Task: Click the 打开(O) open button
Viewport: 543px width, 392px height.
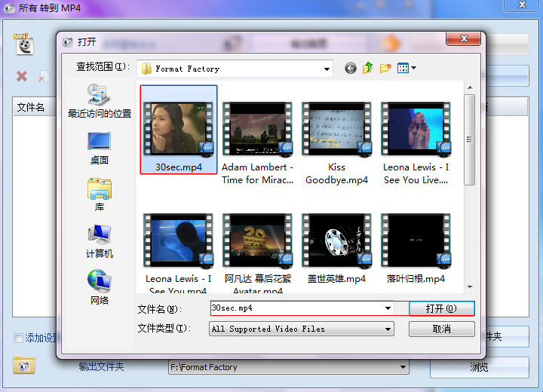Action: (x=441, y=308)
